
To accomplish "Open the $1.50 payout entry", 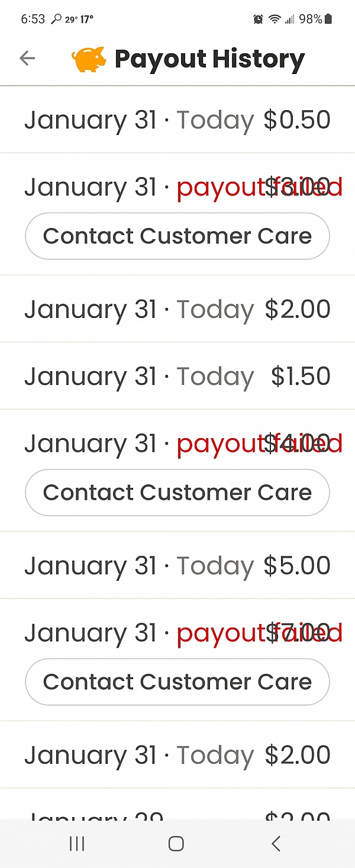I will click(177, 377).
